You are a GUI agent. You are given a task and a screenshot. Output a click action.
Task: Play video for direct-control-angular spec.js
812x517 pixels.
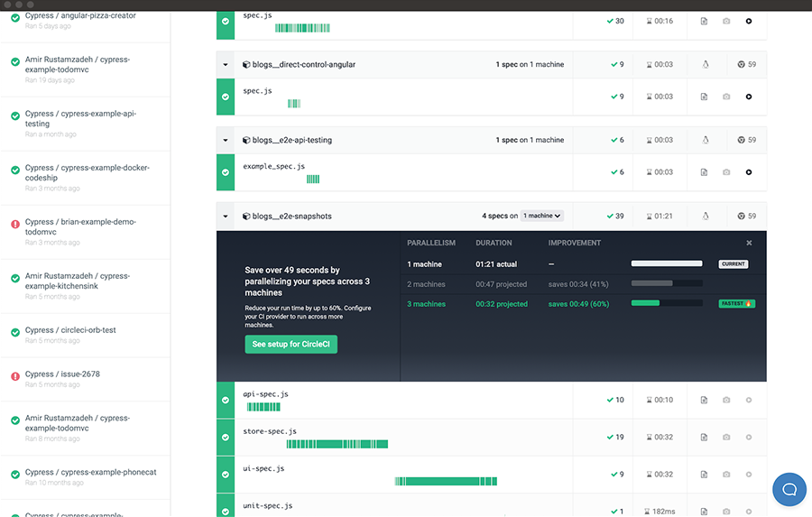(x=749, y=97)
